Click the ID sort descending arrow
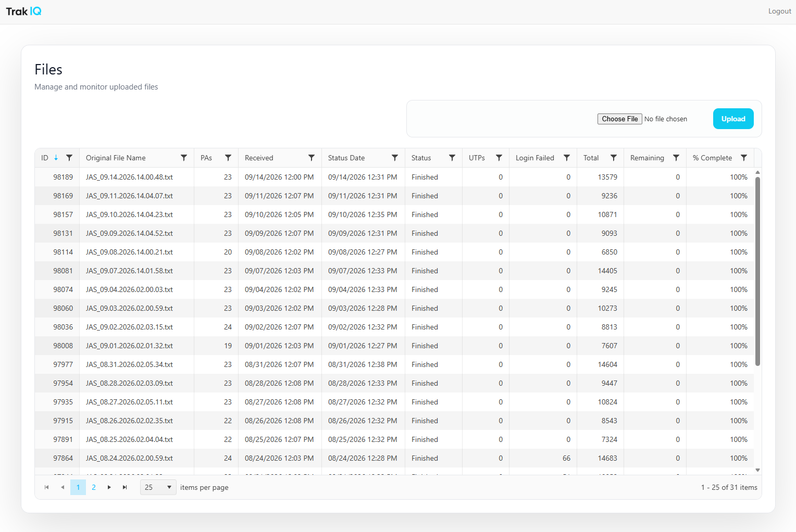 pyautogui.click(x=56, y=158)
